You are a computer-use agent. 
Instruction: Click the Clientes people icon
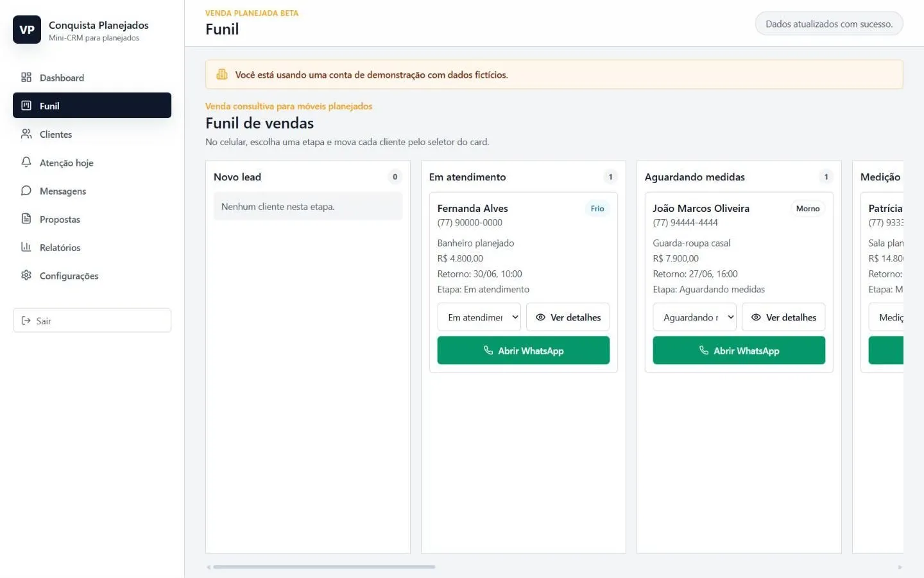tap(26, 134)
